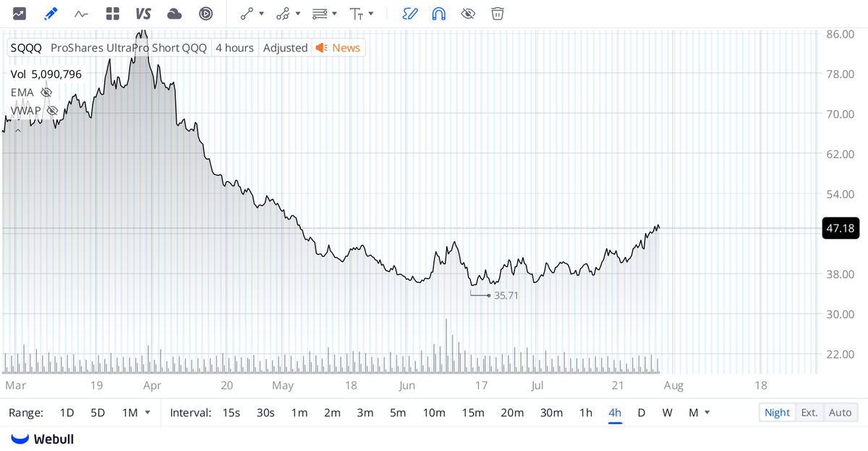Toggle Ext. extended hours button
This screenshot has width=868, height=451.
(809, 413)
